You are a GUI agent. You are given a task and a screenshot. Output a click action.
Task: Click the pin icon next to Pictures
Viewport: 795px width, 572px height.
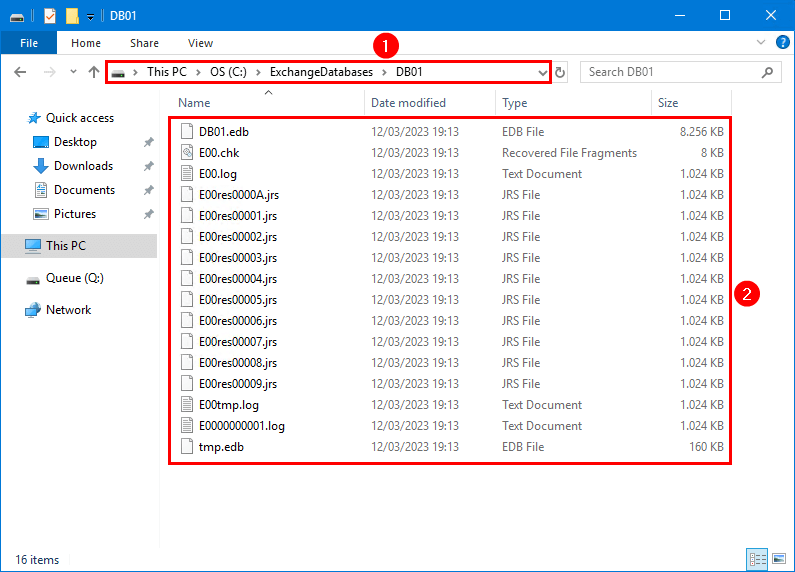[149, 214]
